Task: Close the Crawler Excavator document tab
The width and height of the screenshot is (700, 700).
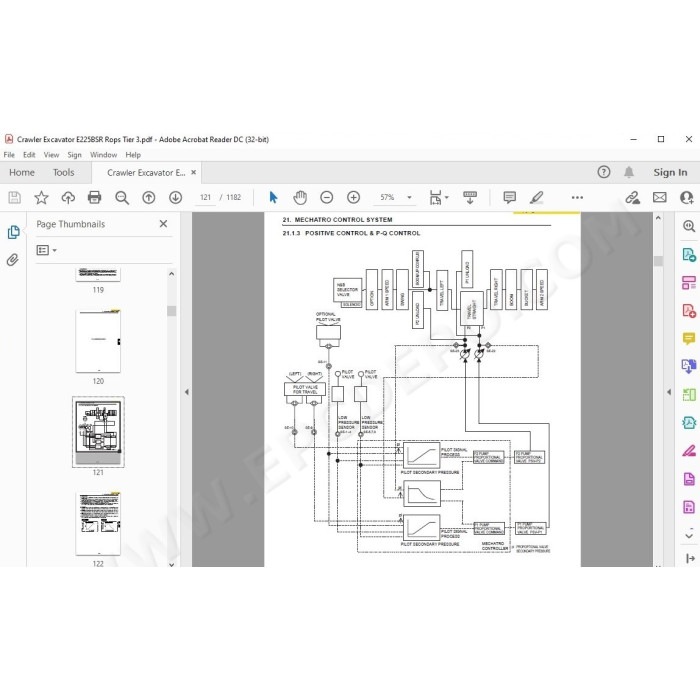Action: click(x=194, y=172)
